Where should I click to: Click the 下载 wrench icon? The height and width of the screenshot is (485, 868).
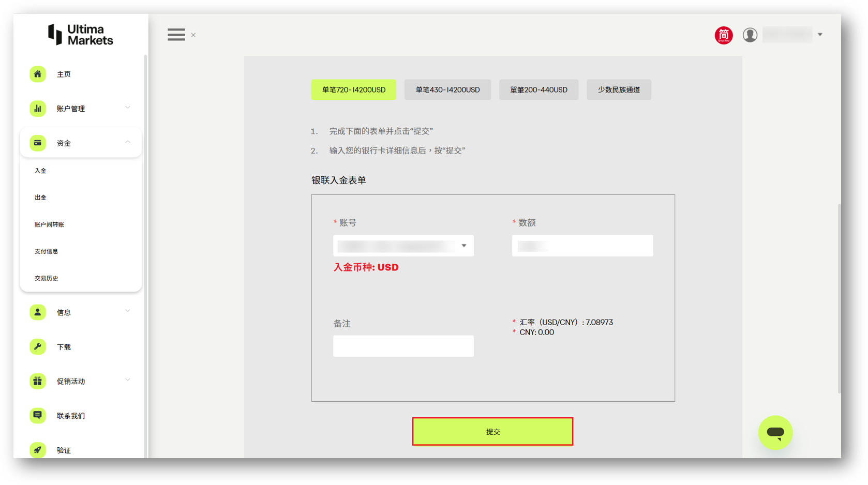pyautogui.click(x=38, y=347)
